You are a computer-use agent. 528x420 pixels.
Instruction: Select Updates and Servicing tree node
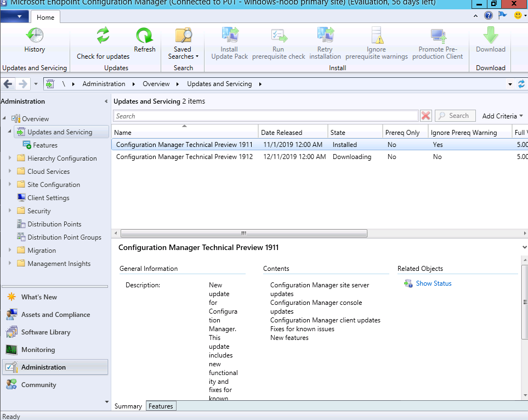tap(61, 132)
